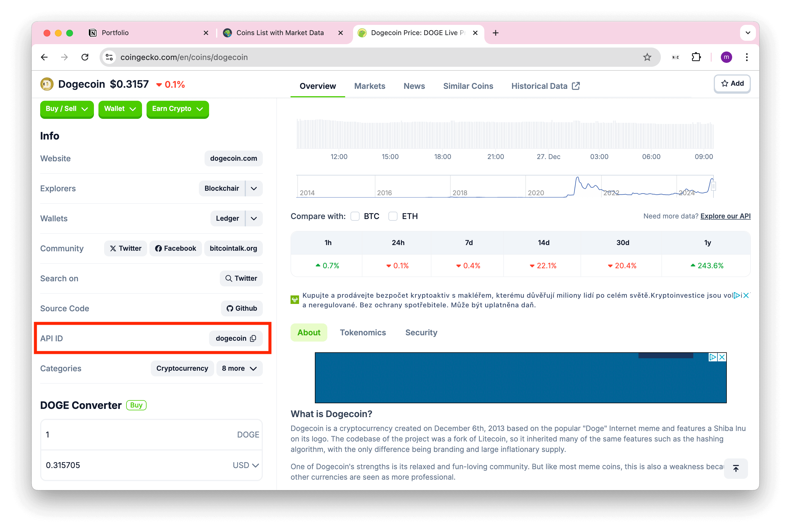
Task: Expand the Explorers Blockchair dropdown
Action: coord(253,188)
